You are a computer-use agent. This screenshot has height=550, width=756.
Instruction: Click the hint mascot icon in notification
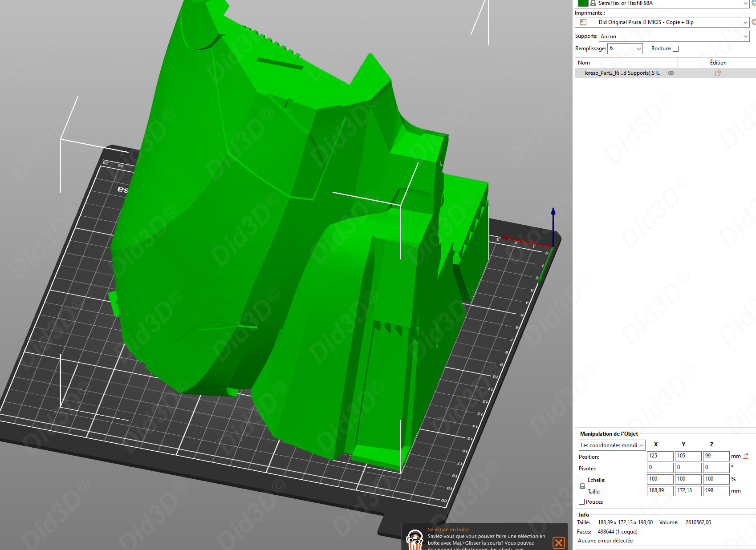click(415, 540)
